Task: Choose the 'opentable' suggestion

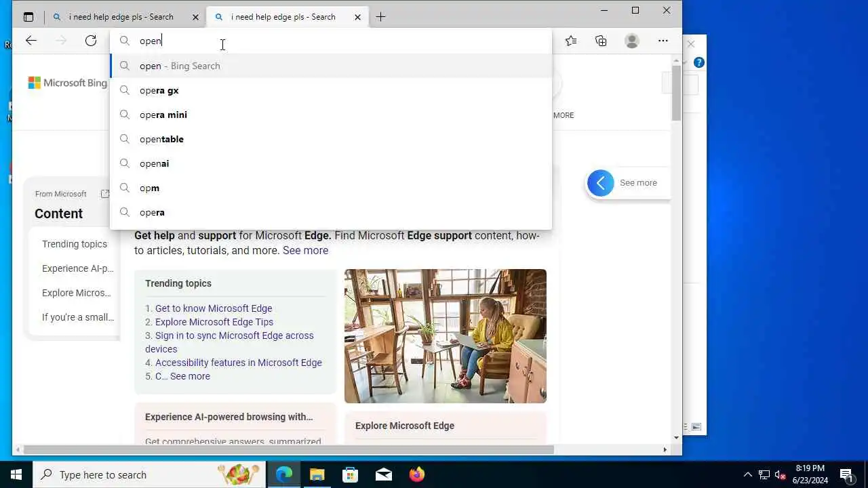Action: pyautogui.click(x=331, y=139)
